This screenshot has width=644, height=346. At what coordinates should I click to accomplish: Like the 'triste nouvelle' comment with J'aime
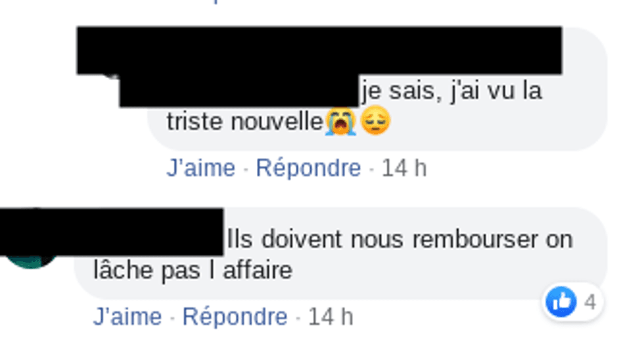pyautogui.click(x=201, y=168)
